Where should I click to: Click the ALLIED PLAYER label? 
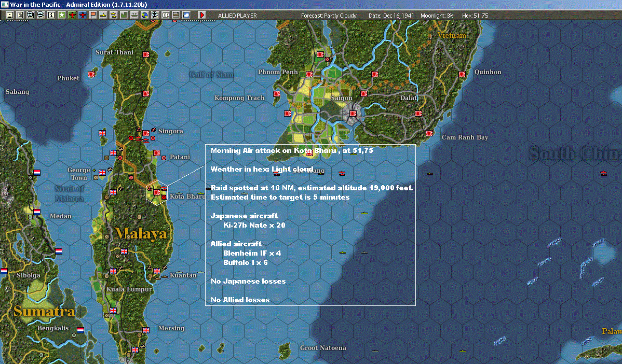point(237,16)
